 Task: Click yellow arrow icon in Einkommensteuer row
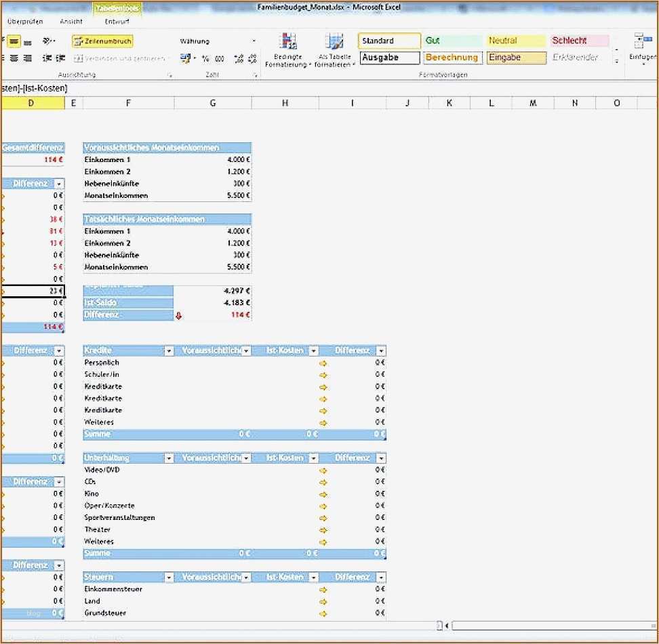click(323, 590)
